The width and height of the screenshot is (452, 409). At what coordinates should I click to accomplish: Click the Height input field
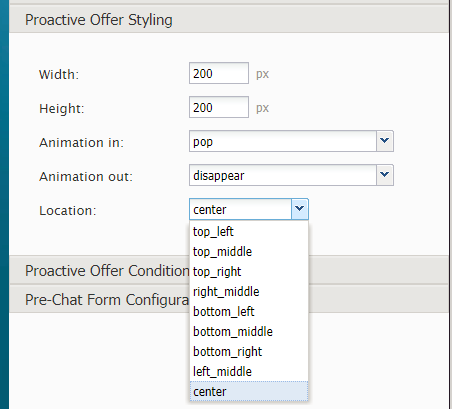(x=219, y=107)
